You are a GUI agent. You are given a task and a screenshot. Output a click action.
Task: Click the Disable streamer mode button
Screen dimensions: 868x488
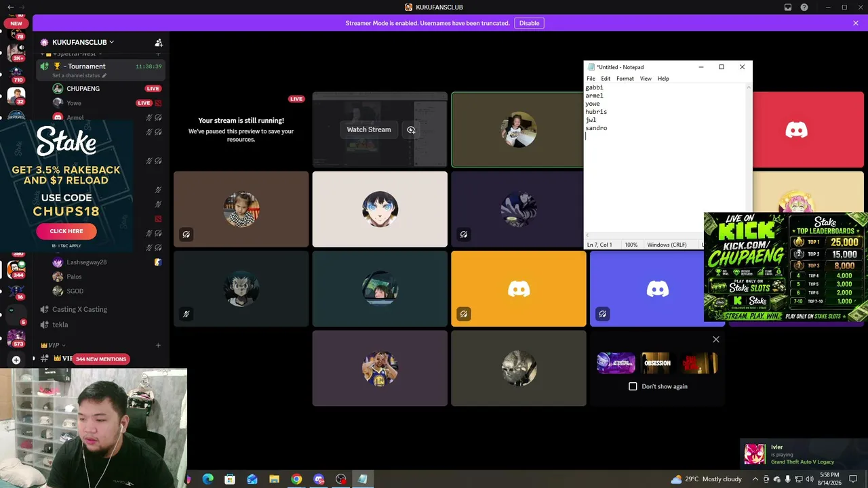[x=529, y=23]
